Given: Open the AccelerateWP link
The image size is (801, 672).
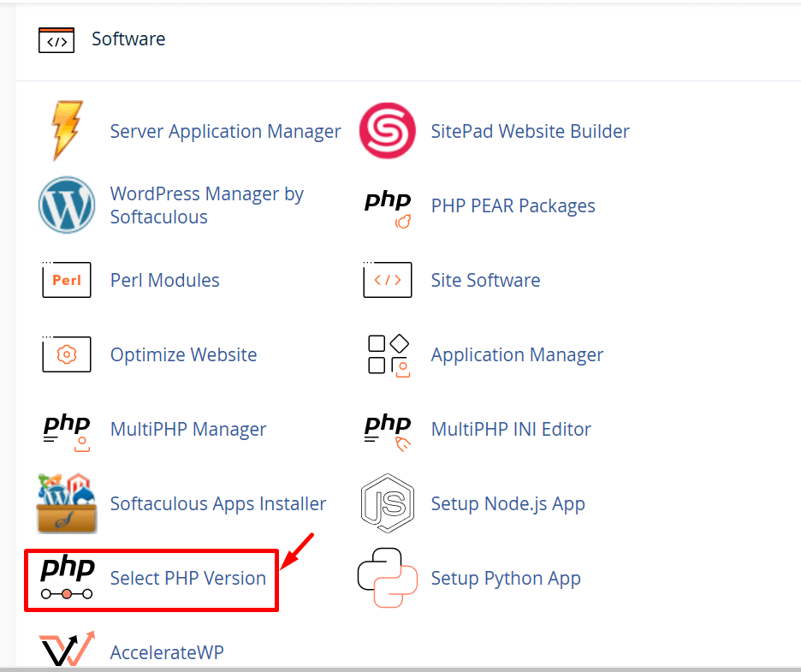Looking at the screenshot, I should tap(167, 652).
